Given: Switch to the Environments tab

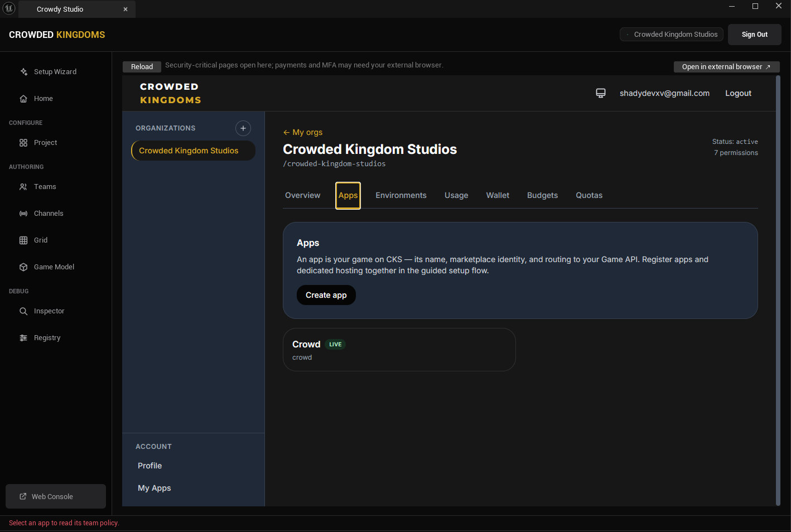Looking at the screenshot, I should tap(401, 195).
